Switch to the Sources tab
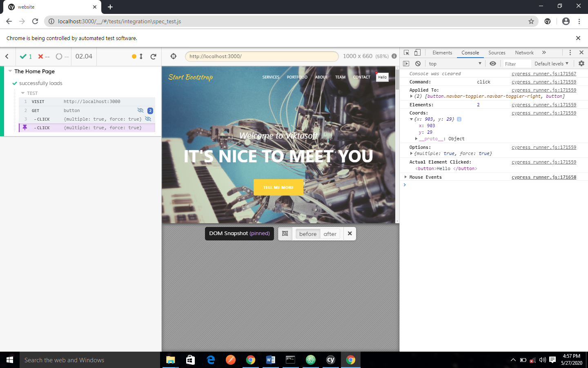This screenshot has width=588, height=368. point(497,53)
